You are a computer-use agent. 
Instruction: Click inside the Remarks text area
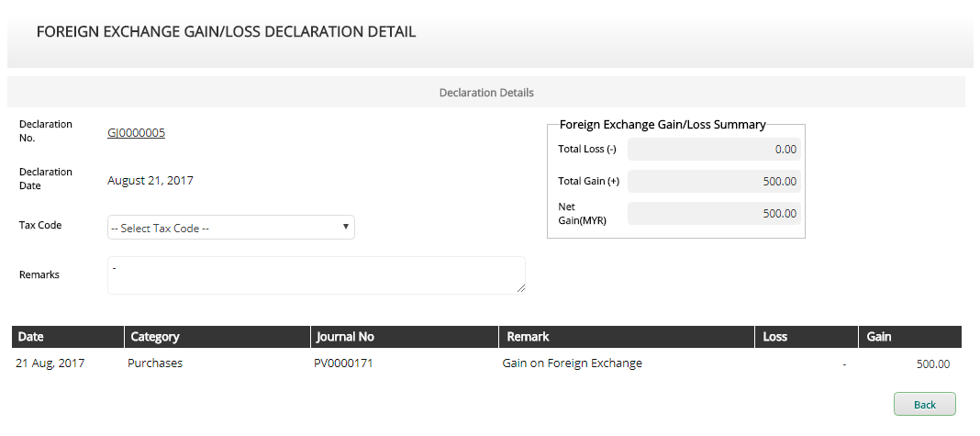[316, 275]
